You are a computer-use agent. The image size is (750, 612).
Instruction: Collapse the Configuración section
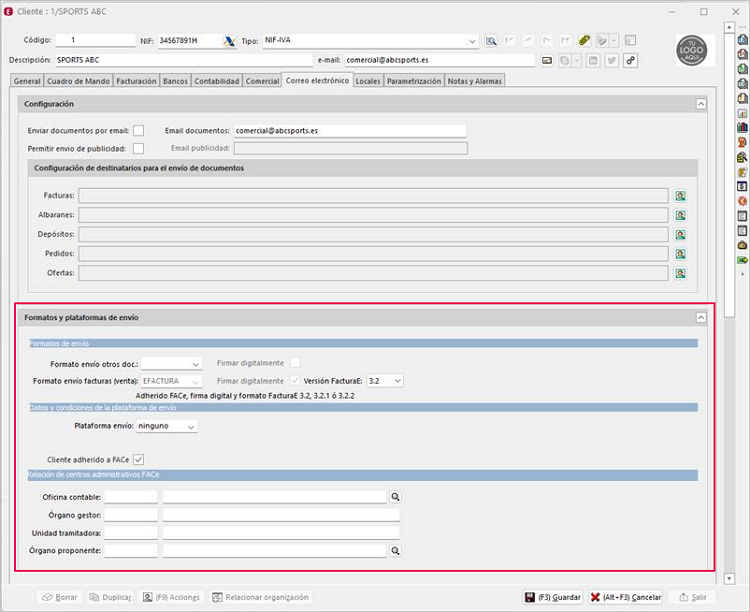(x=701, y=104)
